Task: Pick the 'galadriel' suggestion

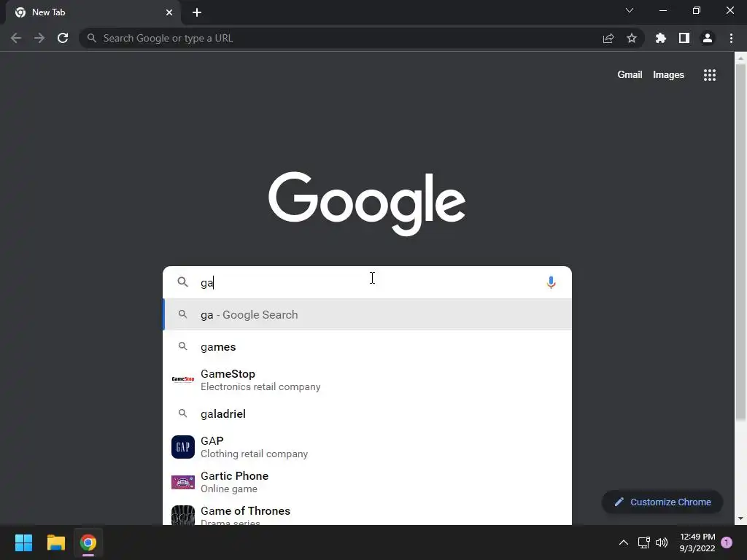Action: coord(367,413)
